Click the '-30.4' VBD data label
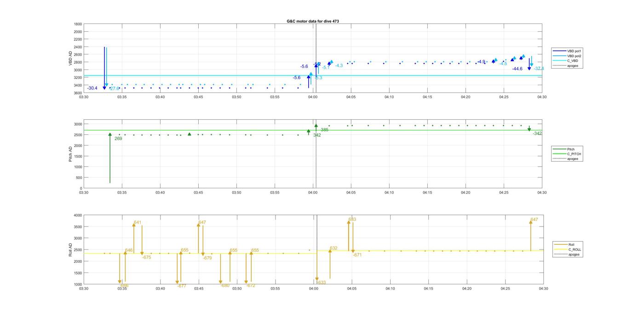The width and height of the screenshot is (644, 319). pos(92,88)
